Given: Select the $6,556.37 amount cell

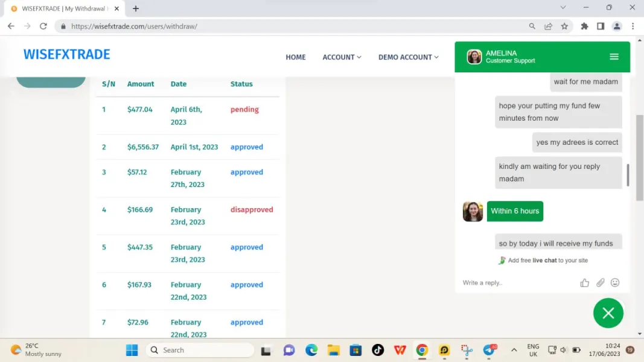Looking at the screenshot, I should 143,147.
